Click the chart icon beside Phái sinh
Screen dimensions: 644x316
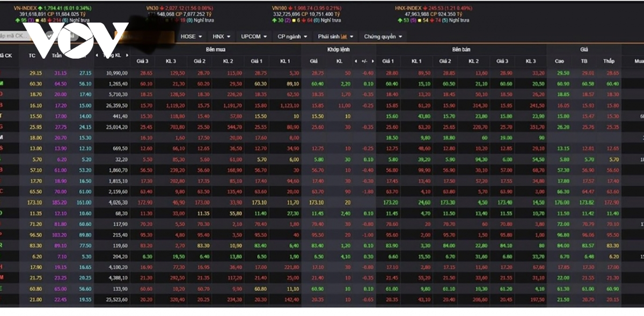pos(343,37)
